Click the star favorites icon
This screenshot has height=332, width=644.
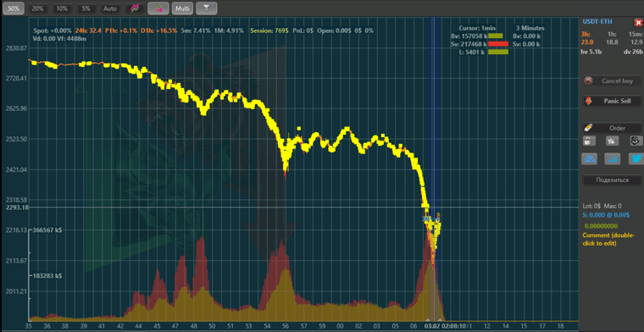[612, 141]
